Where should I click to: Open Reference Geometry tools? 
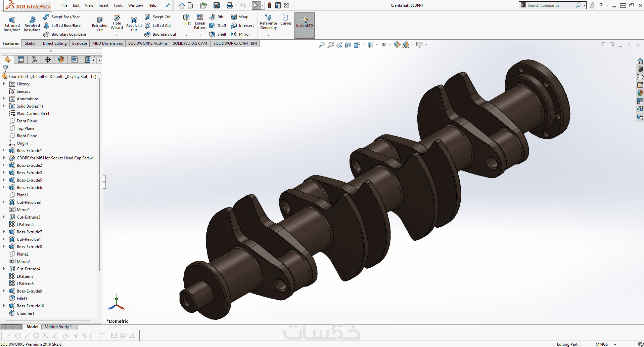(x=268, y=22)
